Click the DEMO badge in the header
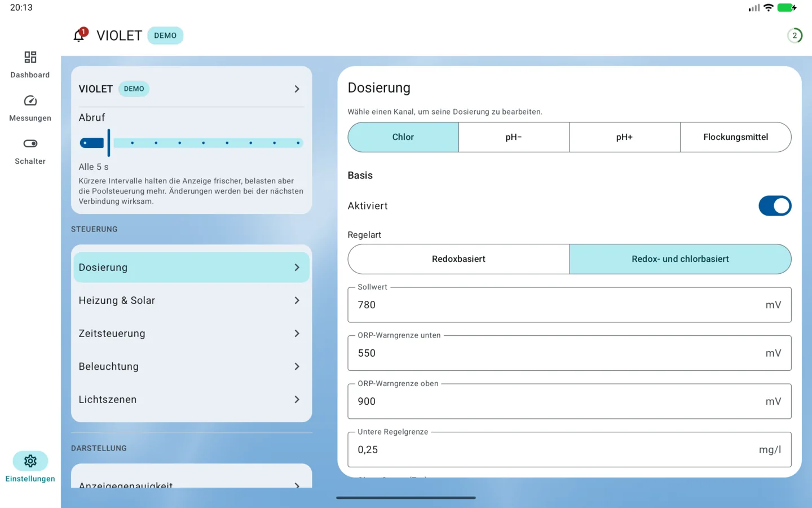The height and width of the screenshot is (508, 812). point(165,36)
